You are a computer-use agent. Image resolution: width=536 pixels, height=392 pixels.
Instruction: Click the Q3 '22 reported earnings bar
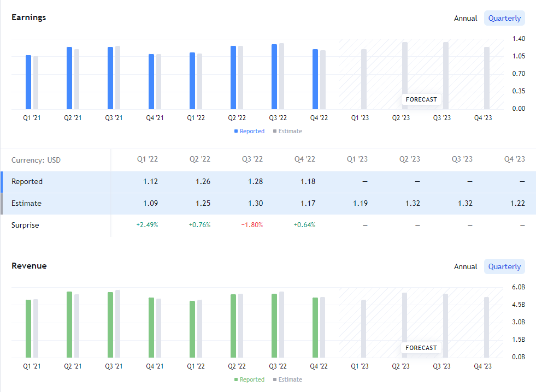273,76
